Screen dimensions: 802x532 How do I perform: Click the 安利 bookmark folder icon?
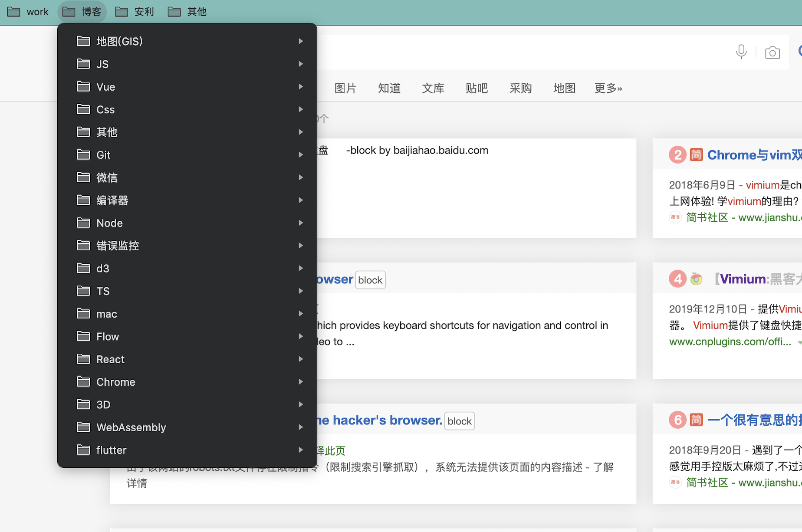[x=121, y=12]
